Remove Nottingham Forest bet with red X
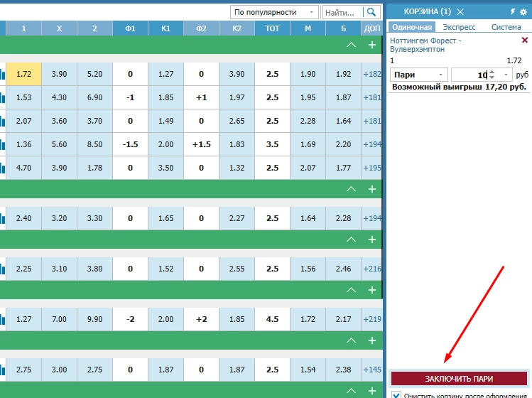Screen dimensions: 532x398 [524, 40]
